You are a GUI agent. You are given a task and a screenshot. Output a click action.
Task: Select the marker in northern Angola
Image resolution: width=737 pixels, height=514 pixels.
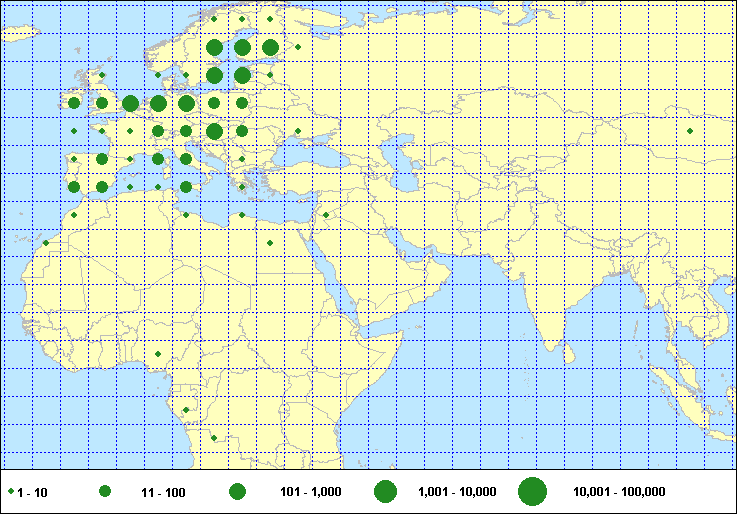(x=185, y=410)
